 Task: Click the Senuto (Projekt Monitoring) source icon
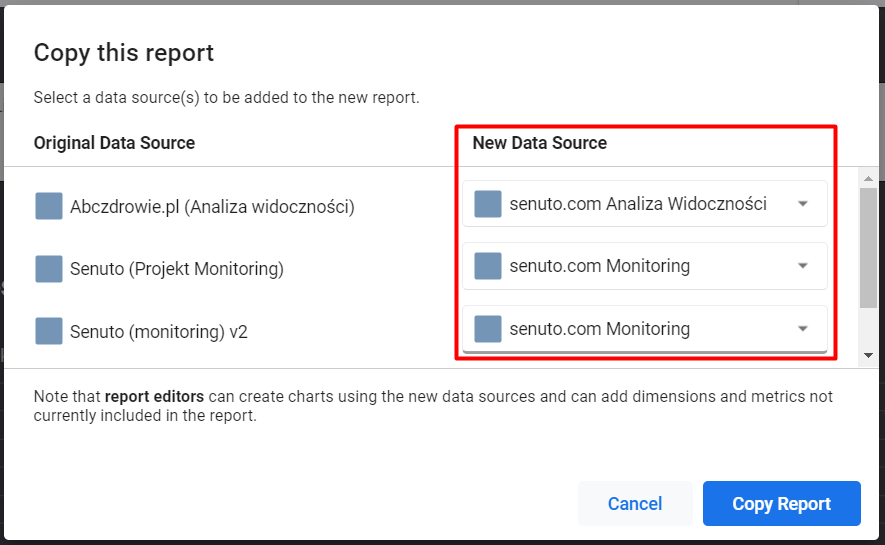pyautogui.click(x=49, y=269)
